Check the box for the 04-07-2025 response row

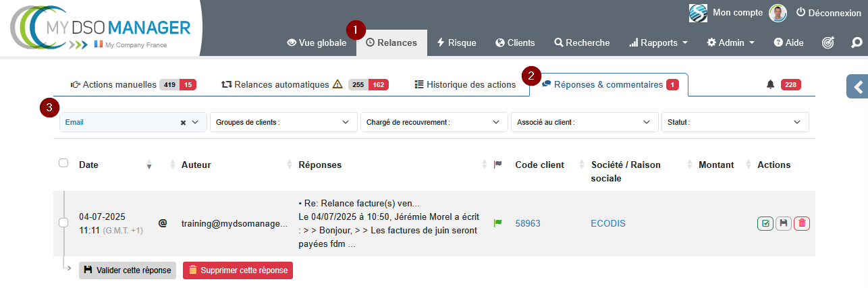[x=63, y=223]
